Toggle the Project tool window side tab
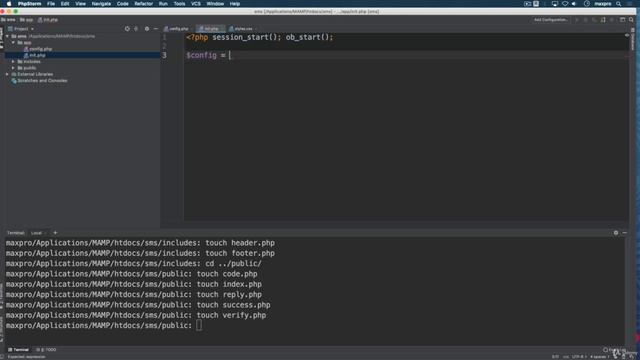 [x=2, y=38]
